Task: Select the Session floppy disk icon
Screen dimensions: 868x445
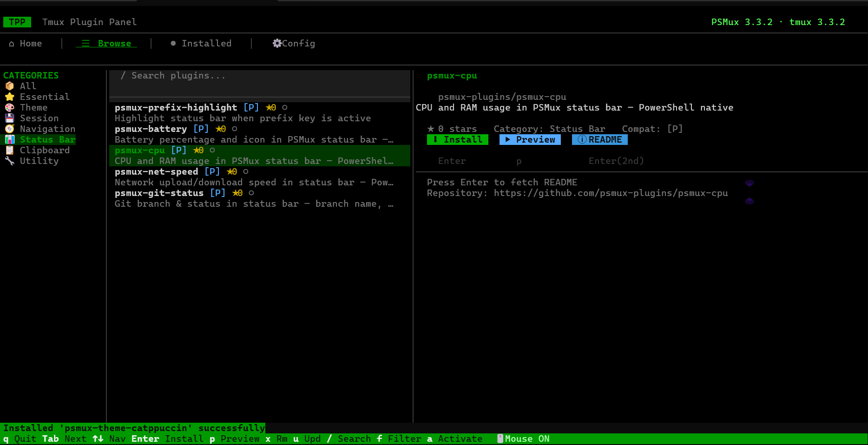Action: click(9, 118)
